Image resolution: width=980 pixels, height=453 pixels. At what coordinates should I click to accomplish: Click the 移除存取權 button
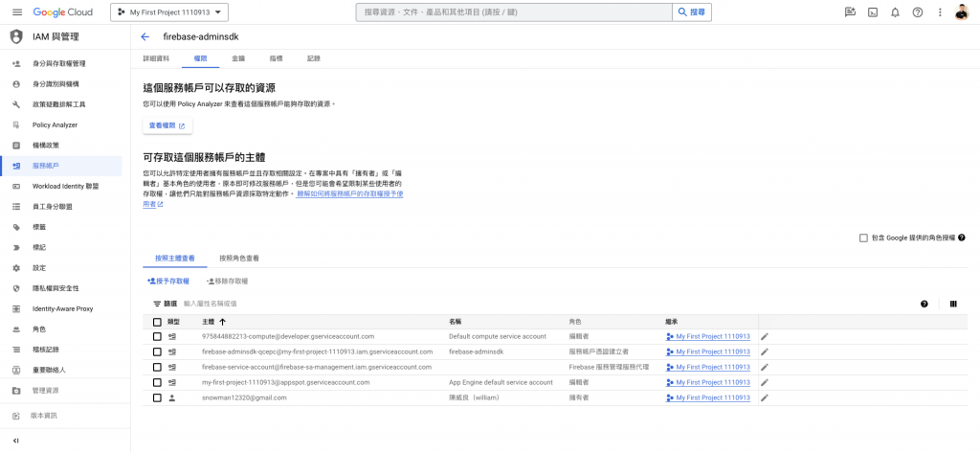[x=228, y=282]
